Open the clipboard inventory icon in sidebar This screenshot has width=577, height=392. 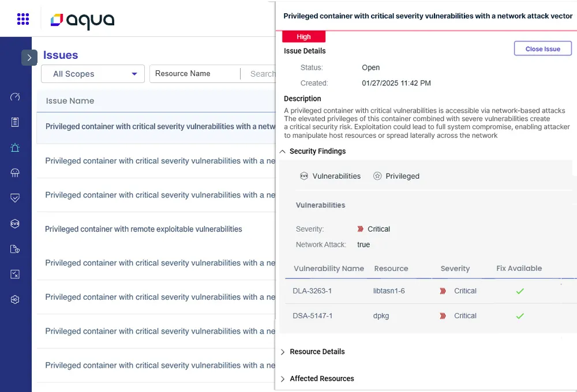(x=15, y=122)
